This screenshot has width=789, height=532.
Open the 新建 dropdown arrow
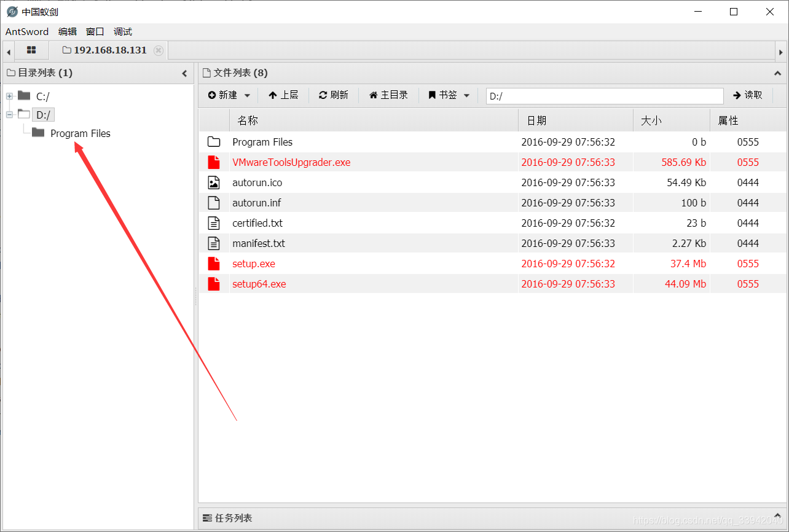pos(247,96)
